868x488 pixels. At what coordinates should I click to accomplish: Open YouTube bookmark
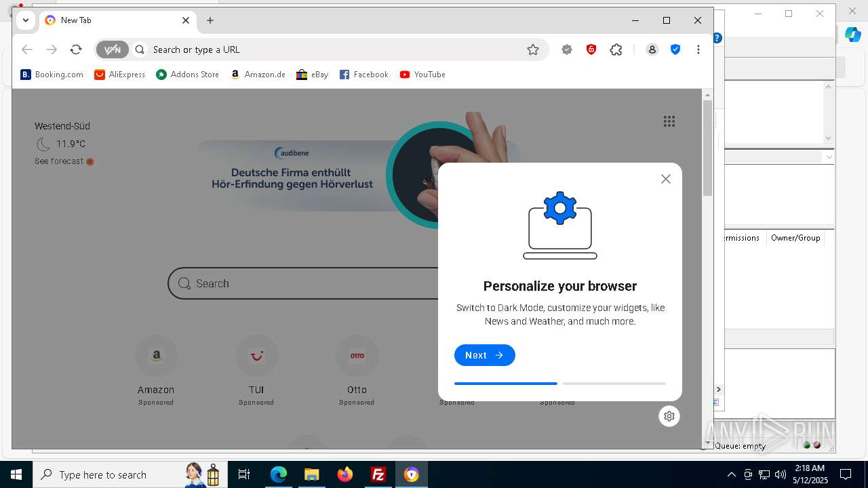tap(422, 75)
